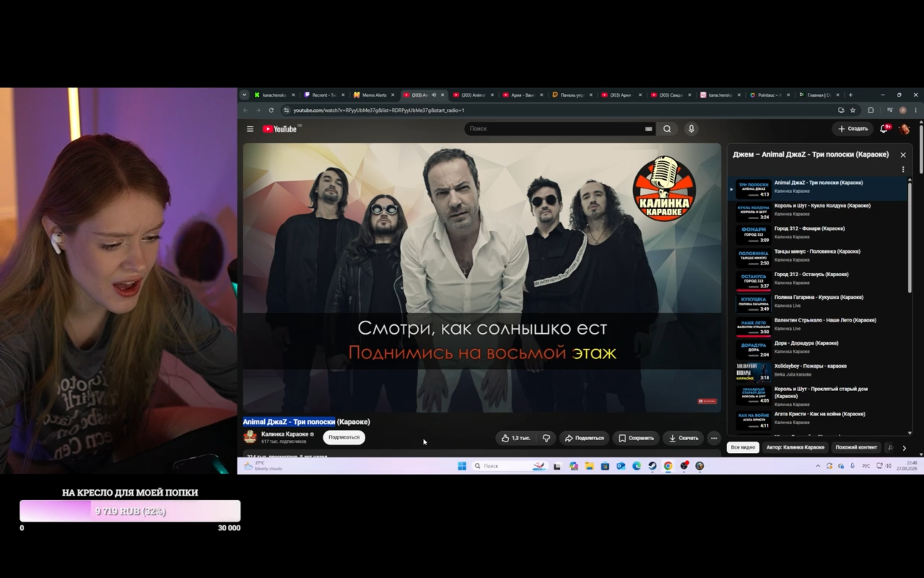The height and width of the screenshot is (578, 924).
Task: Open more actions ellipsis under video
Action: (714, 438)
